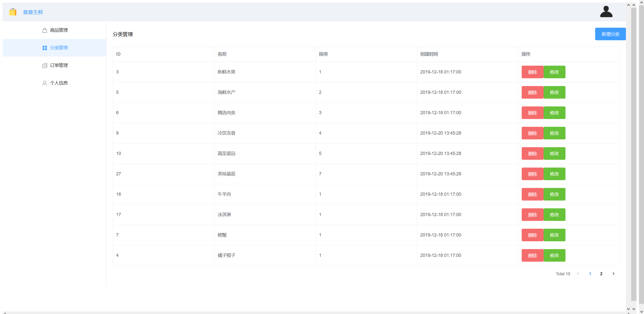Edit the 牛羊肉 category

point(554,194)
